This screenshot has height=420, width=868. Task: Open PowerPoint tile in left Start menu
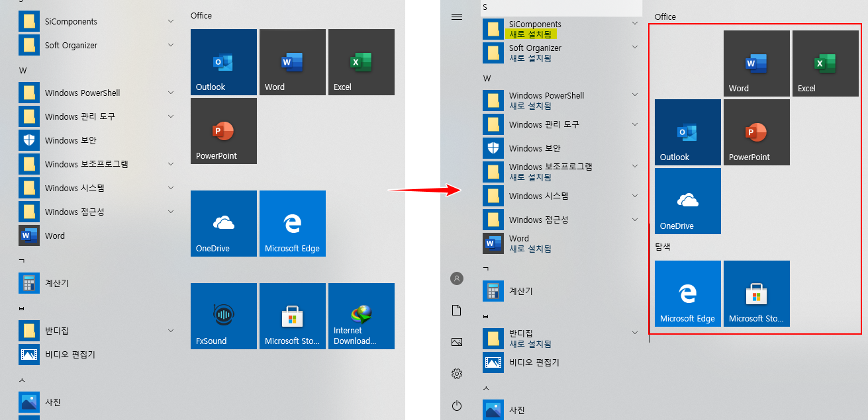224,131
